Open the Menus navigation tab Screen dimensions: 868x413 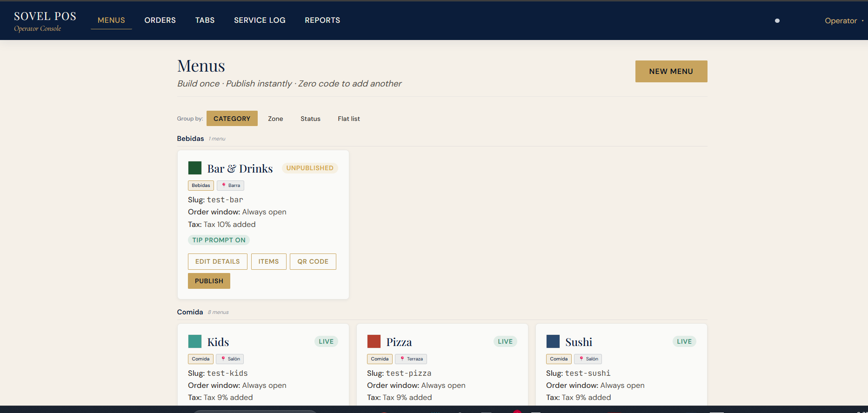[x=111, y=20]
